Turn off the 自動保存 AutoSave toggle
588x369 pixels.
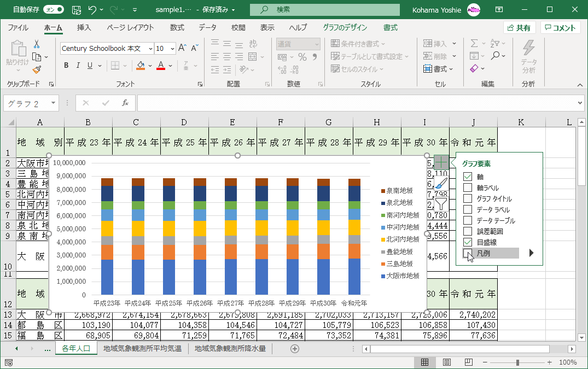[x=53, y=10]
